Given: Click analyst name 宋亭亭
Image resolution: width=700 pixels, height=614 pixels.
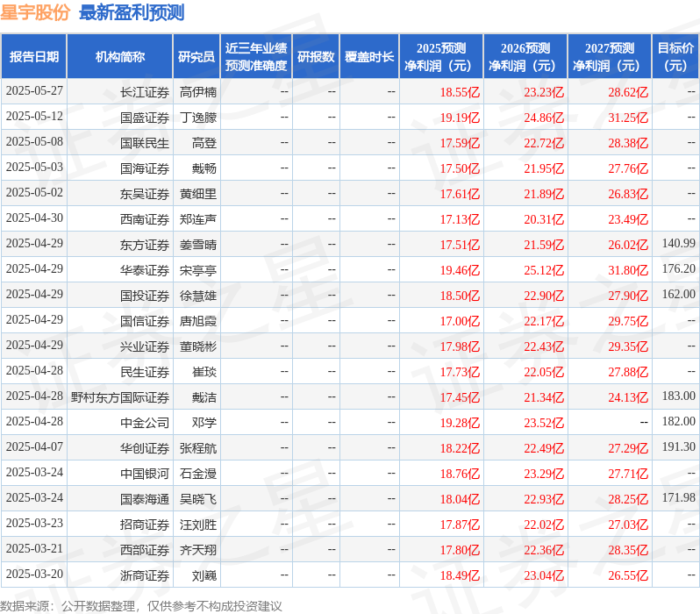Looking at the screenshot, I should (x=198, y=271).
